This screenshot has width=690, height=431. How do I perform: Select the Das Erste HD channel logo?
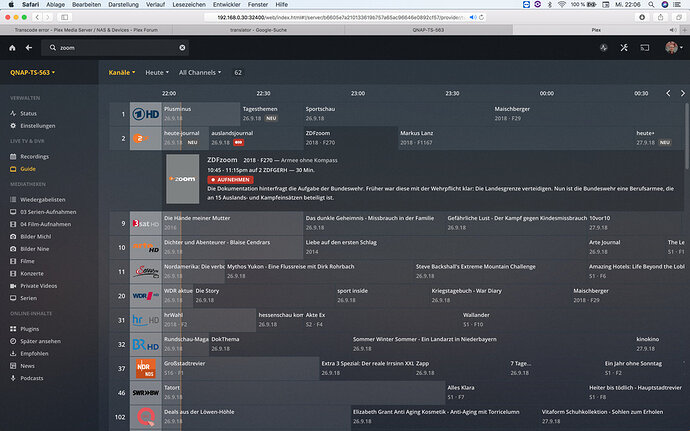click(x=146, y=114)
